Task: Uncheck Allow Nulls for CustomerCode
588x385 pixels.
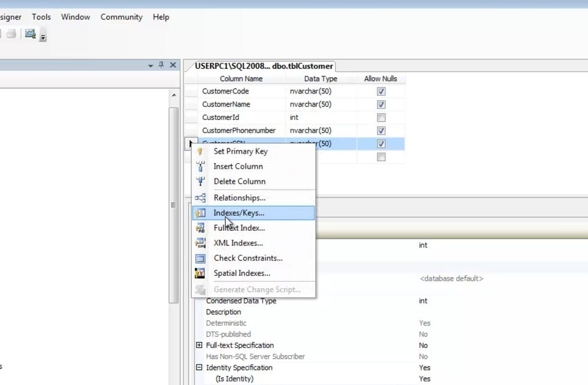Action: click(381, 91)
